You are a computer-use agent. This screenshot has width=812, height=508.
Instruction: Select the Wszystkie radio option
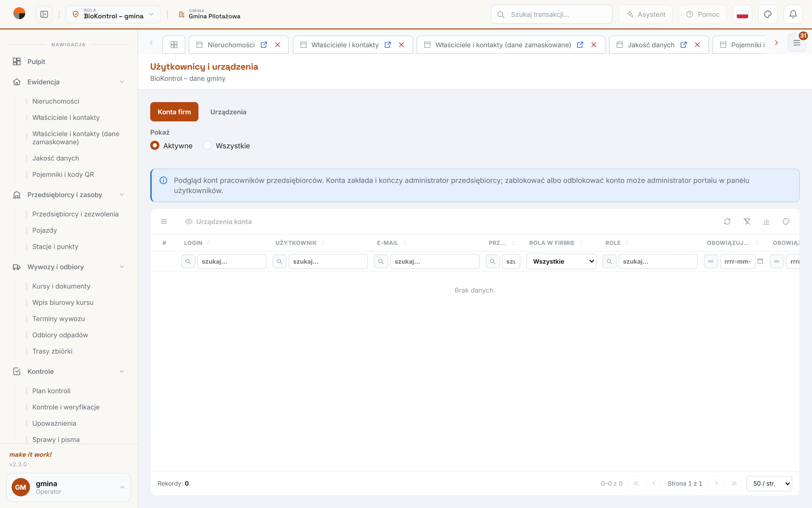pos(207,146)
